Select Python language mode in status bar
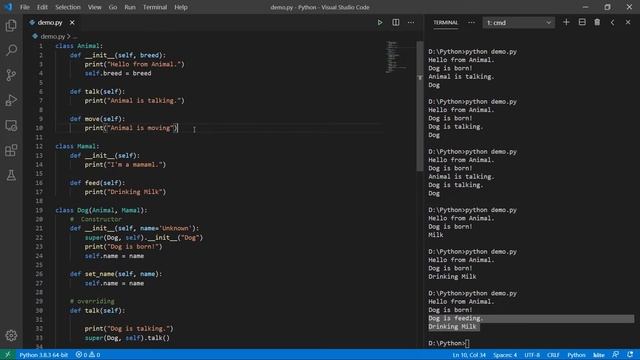Viewport: 640px width, 360px height. tap(576, 355)
